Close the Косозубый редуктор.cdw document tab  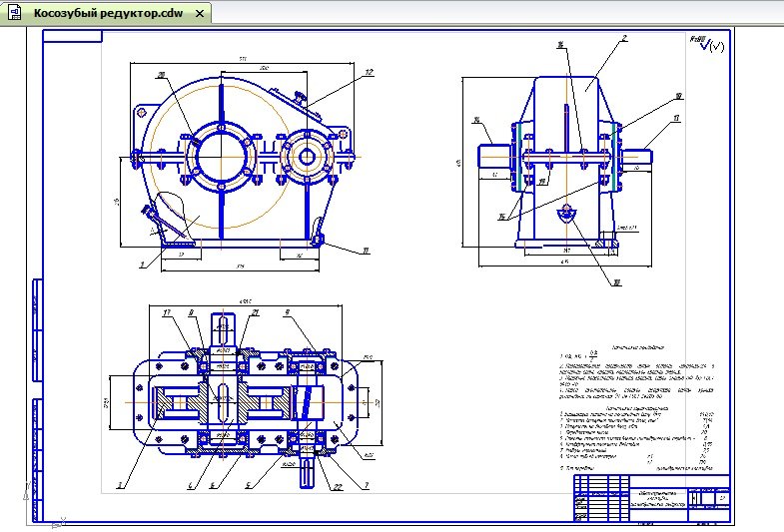[x=199, y=14]
